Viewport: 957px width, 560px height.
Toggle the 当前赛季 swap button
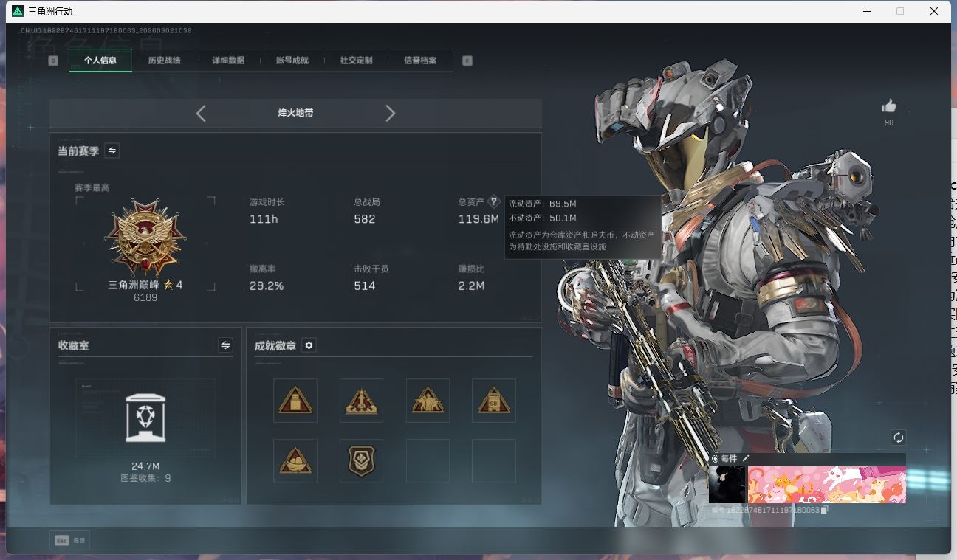[x=112, y=151]
